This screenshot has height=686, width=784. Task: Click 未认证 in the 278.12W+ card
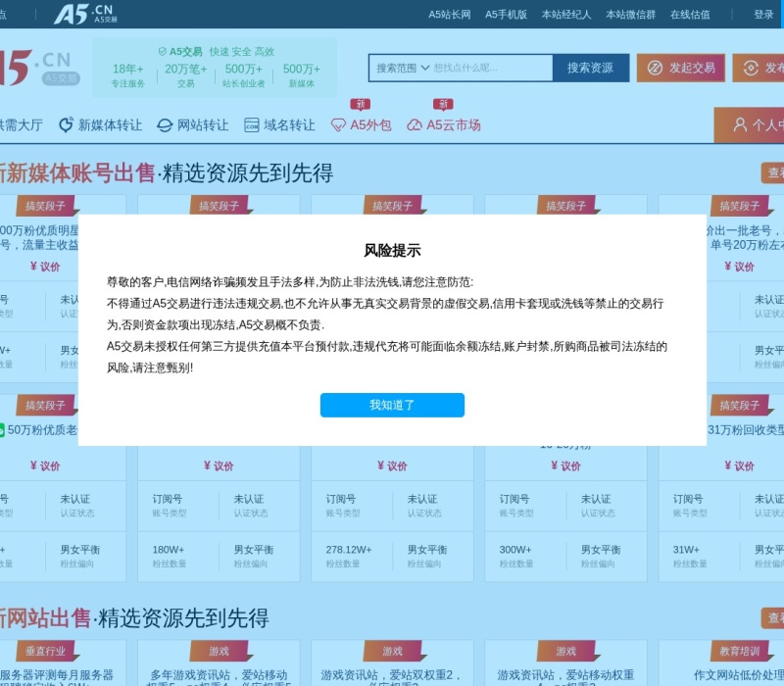(422, 499)
